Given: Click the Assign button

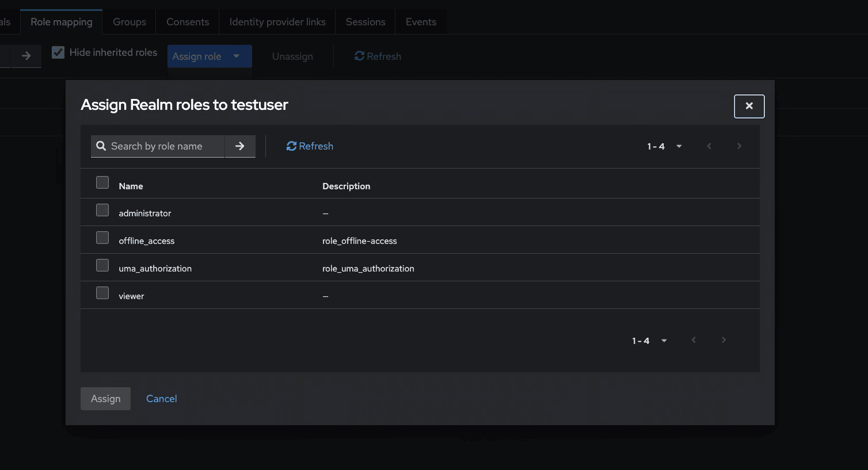Looking at the screenshot, I should [105, 399].
